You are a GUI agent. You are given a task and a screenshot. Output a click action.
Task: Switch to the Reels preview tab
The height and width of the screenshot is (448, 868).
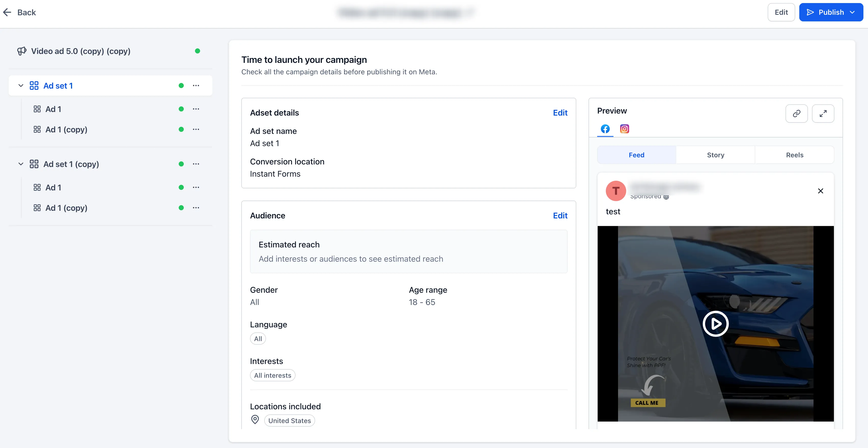click(794, 155)
